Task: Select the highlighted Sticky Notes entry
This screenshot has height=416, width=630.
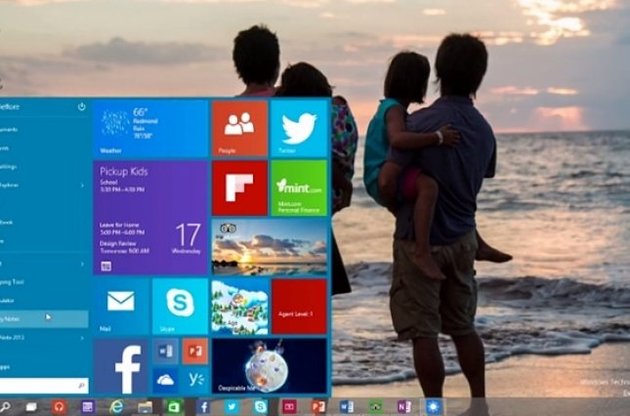Action: tap(44, 319)
